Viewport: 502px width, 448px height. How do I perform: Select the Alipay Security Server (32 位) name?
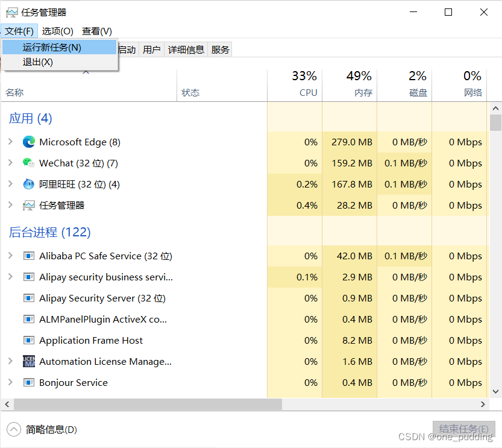102,298
